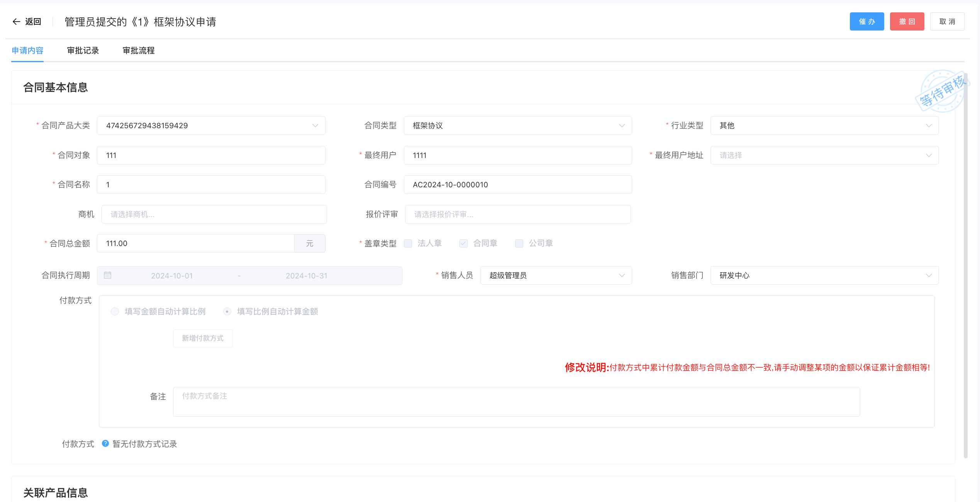Switch to the 审批流程 tab
Image resolution: width=980 pixels, height=502 pixels.
click(x=139, y=51)
